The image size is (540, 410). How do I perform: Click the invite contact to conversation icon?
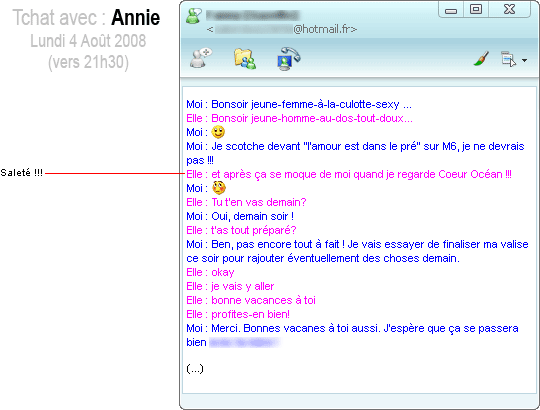[201, 57]
